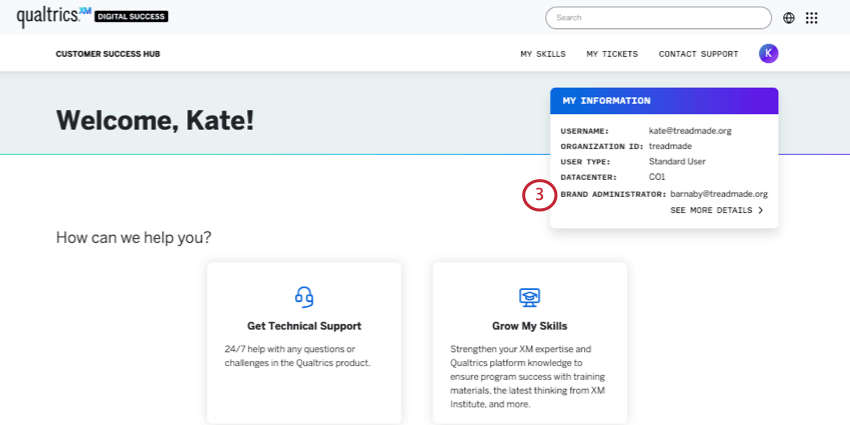Click brand administrator email barnaby@treadmade.org
The image size is (850, 425).
(x=719, y=194)
